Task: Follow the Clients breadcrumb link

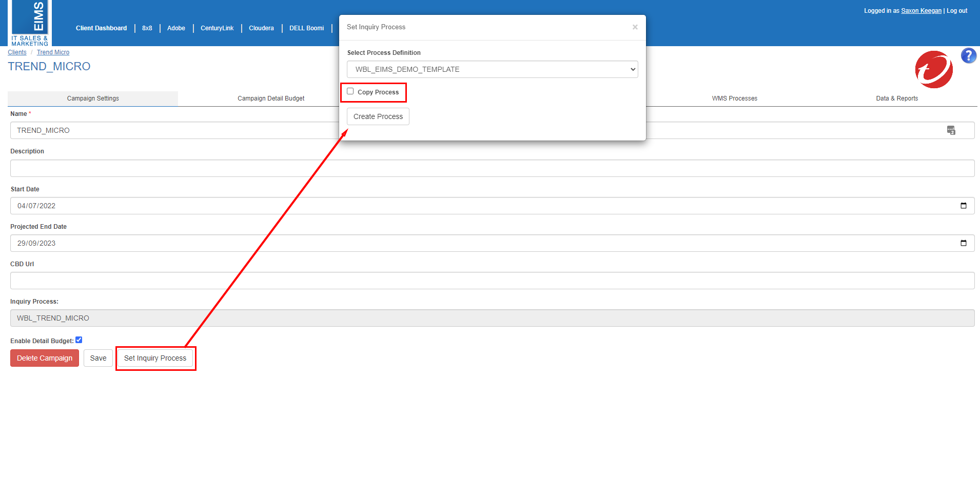Action: [x=17, y=52]
